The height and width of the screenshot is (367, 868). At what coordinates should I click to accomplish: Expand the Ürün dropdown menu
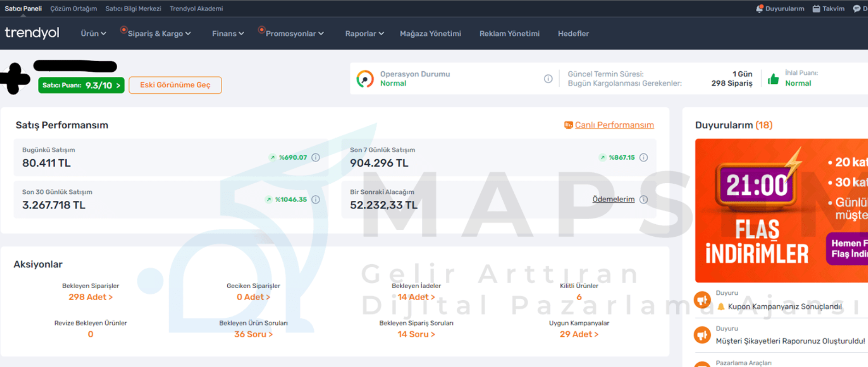click(93, 34)
